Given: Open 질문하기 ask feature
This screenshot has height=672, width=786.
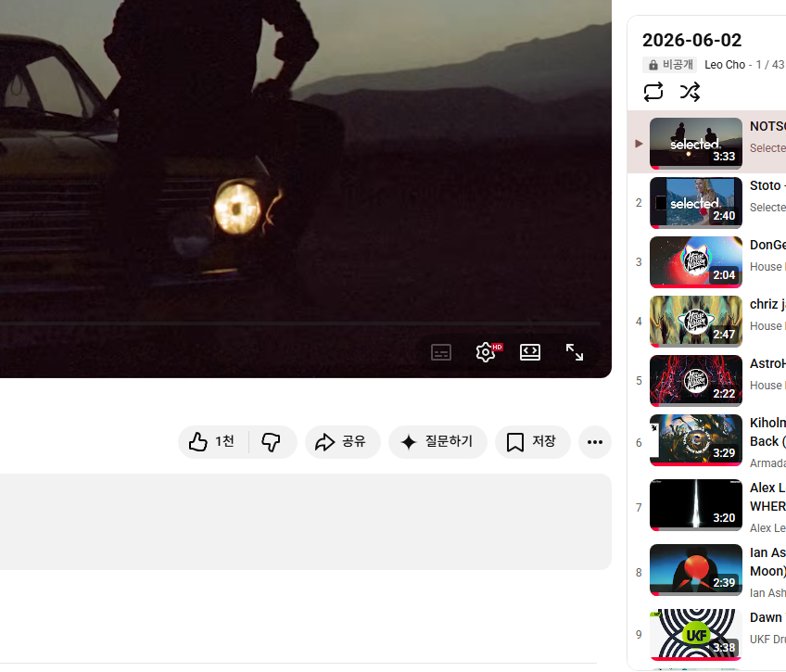Looking at the screenshot, I should [437, 442].
